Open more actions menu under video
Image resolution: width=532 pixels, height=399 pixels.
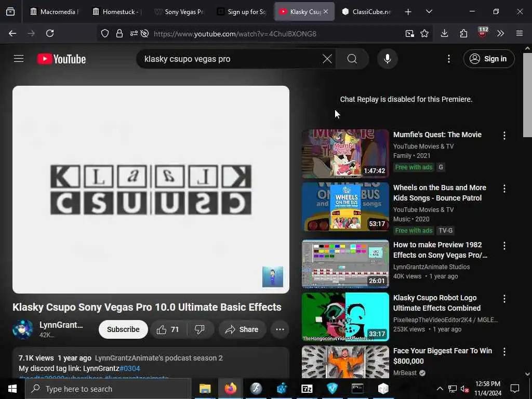click(280, 329)
